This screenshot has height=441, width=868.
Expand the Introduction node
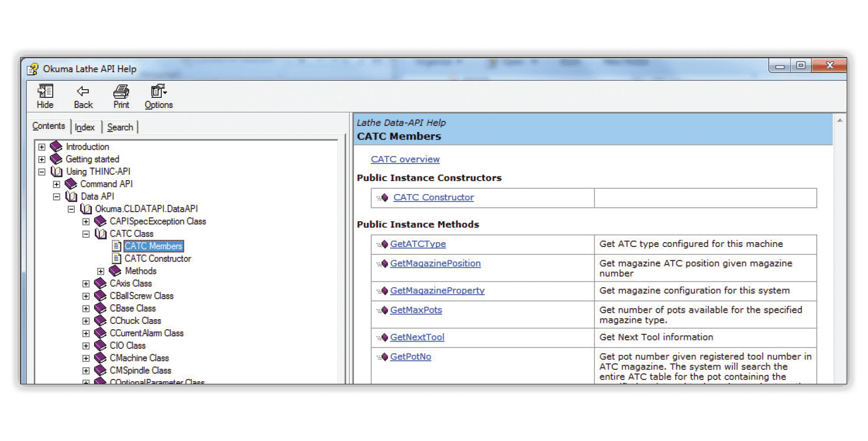(x=42, y=147)
